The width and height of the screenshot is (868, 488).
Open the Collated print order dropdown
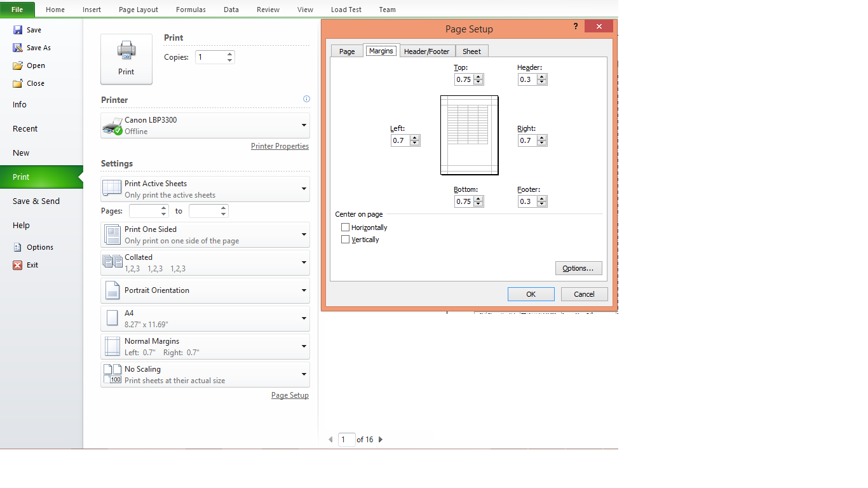pos(303,262)
